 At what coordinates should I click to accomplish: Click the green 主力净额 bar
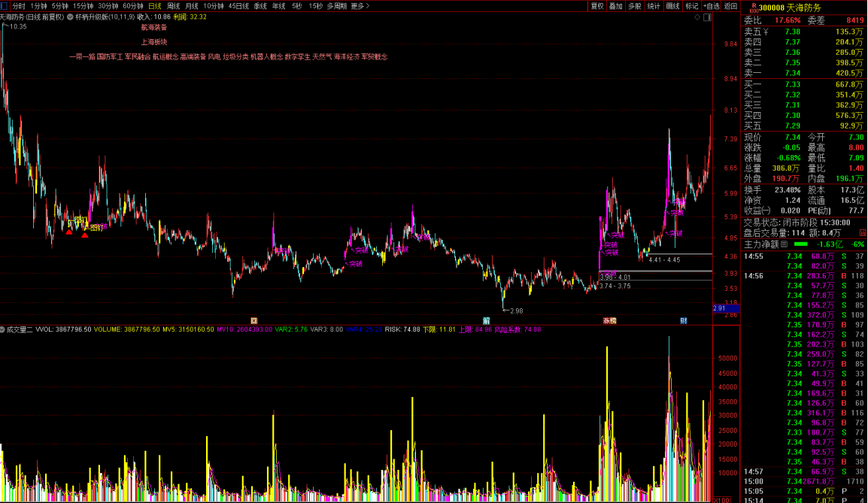[x=800, y=244]
